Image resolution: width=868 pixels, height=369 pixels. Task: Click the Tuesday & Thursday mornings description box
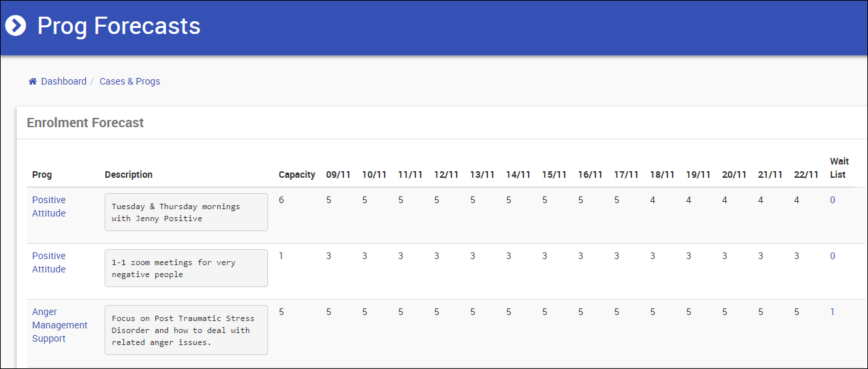186,212
